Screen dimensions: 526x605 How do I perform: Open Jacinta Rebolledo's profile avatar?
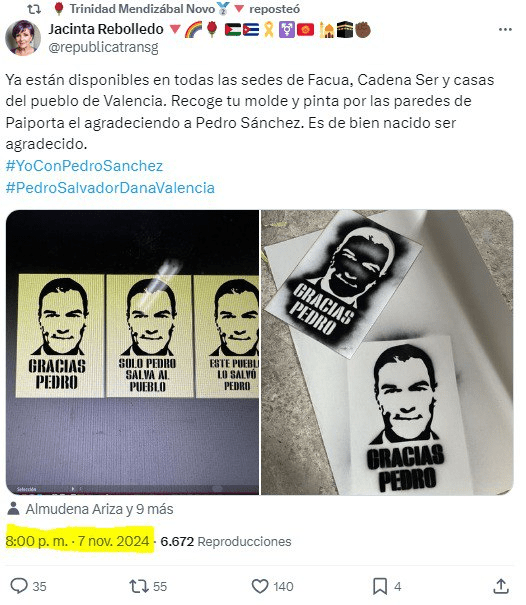click(22, 38)
